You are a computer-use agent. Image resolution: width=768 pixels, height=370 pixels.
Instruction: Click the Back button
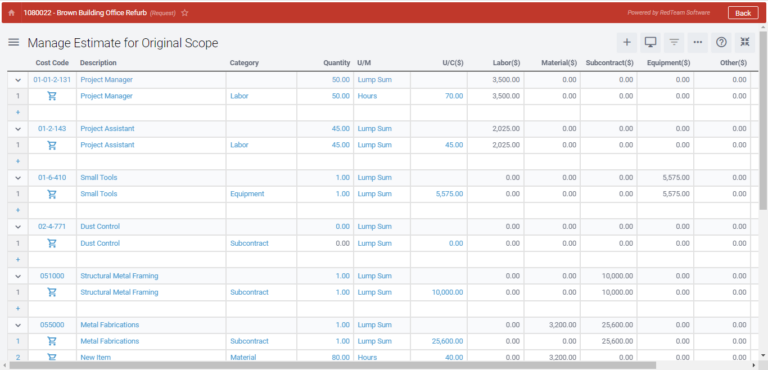743,13
